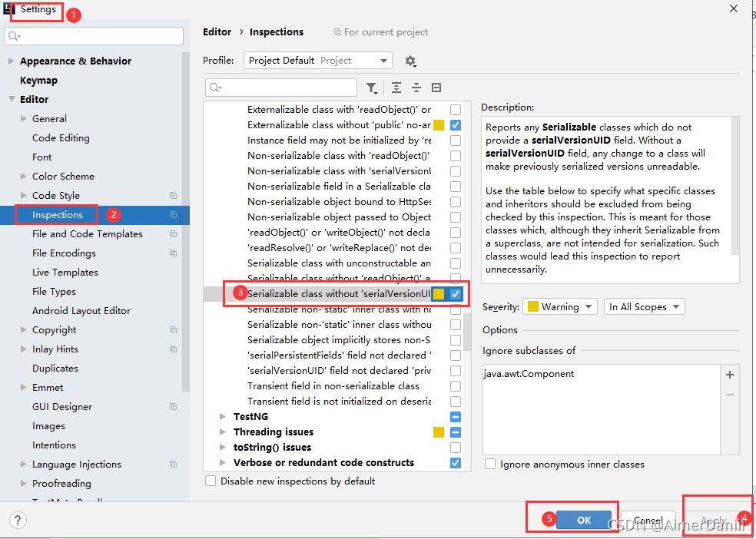Select java.awt.Component in ignore list
Viewport: 756px width, 539px height.
tap(529, 374)
